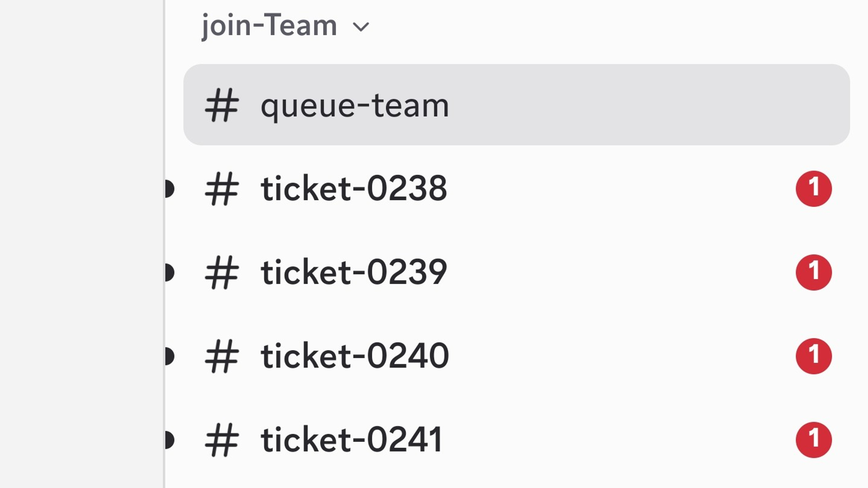The image size is (868, 488).
Task: Click the hash icon beside ticket-0239
Action: click(x=222, y=272)
